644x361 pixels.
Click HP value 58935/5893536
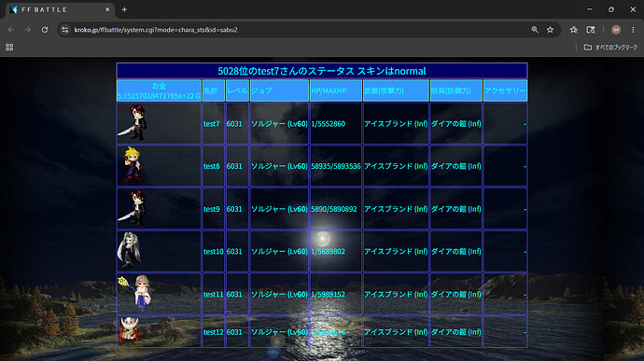click(336, 166)
